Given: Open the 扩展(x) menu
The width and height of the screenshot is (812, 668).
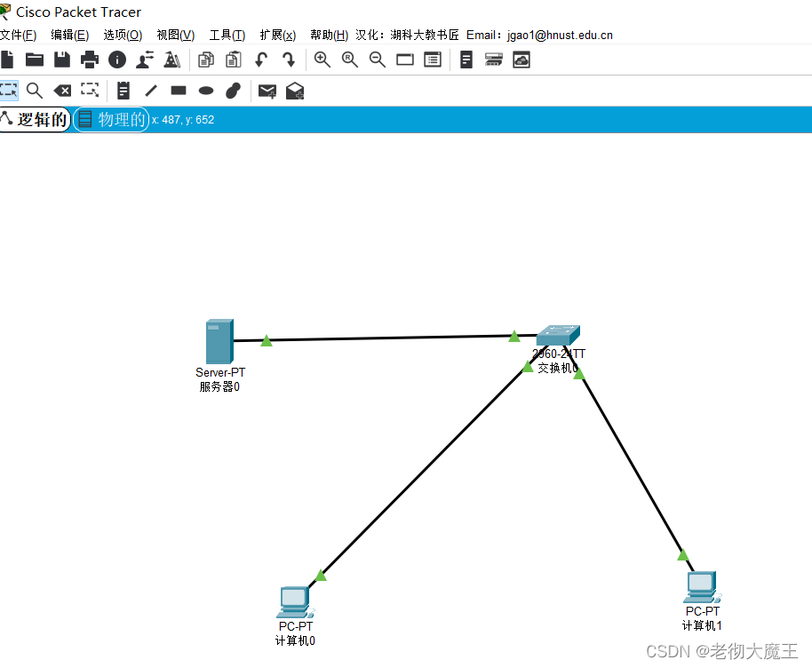Looking at the screenshot, I should click(277, 35).
